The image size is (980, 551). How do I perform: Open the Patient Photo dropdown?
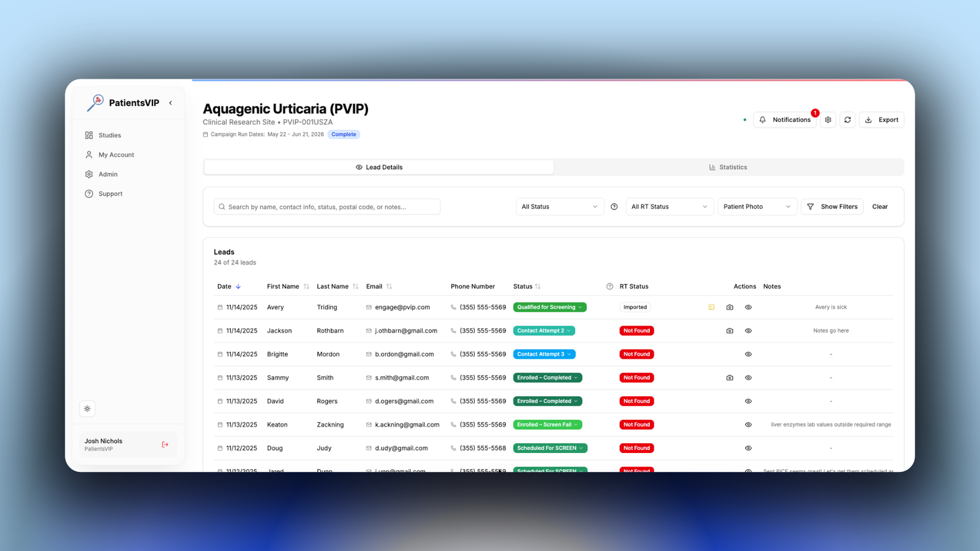point(757,207)
